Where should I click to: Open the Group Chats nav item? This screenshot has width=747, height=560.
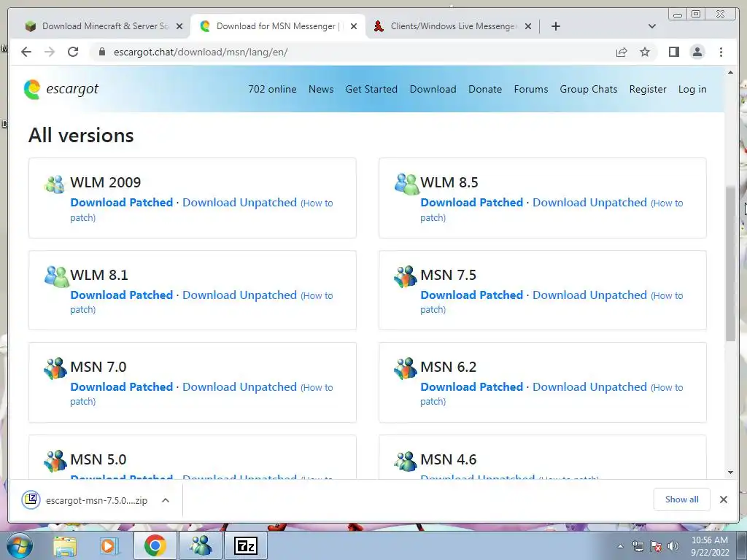click(x=589, y=89)
